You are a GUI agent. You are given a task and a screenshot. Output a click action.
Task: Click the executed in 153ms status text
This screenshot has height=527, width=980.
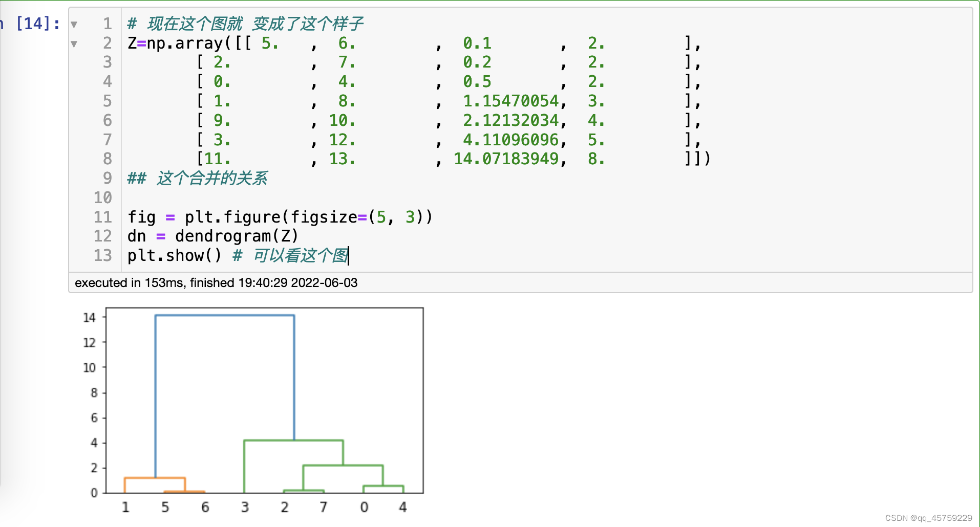(x=216, y=282)
